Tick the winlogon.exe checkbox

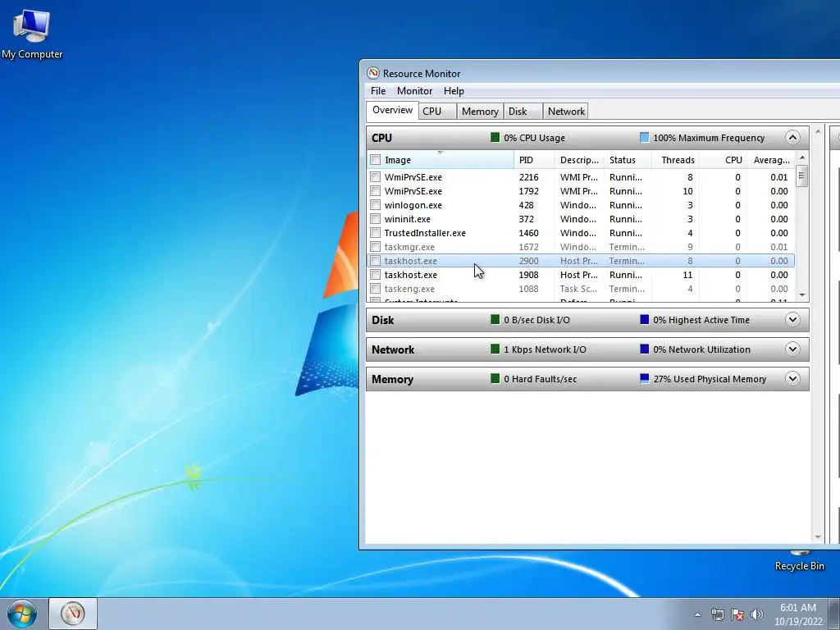tap(376, 204)
